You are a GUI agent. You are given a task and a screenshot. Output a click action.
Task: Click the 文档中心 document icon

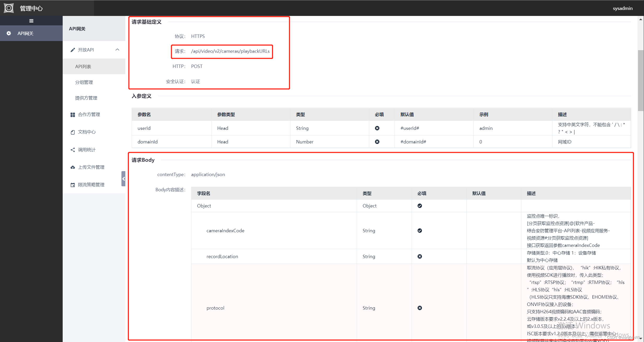pos(73,132)
